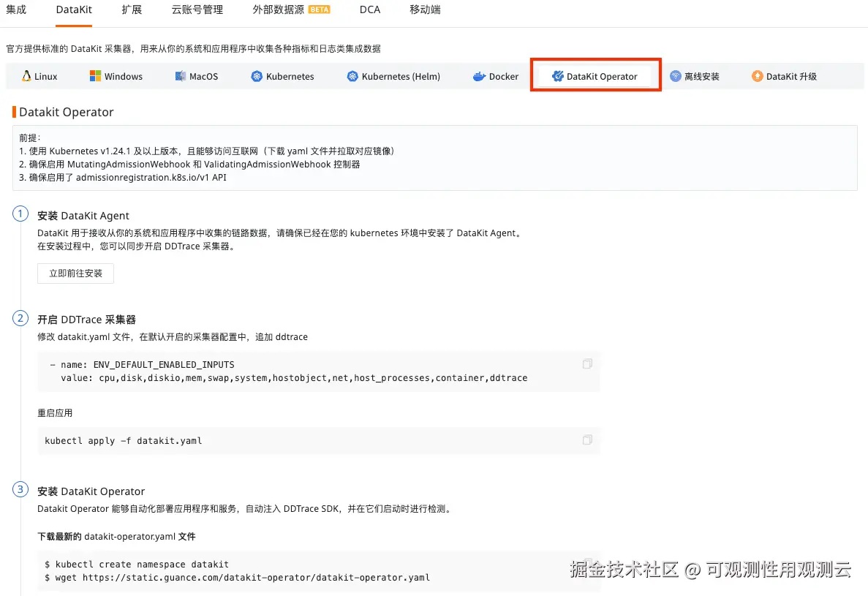Image resolution: width=868 pixels, height=596 pixels.
Task: Select the 离线安装 tab label
Action: pyautogui.click(x=701, y=76)
